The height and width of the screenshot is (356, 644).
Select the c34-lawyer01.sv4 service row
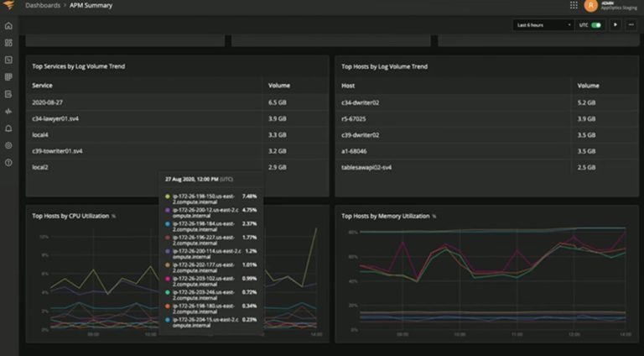point(178,118)
